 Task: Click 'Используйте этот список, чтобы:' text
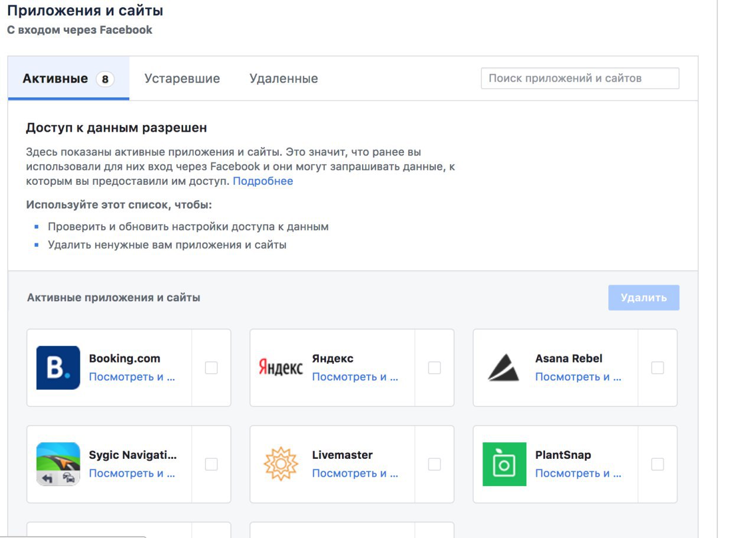click(119, 205)
